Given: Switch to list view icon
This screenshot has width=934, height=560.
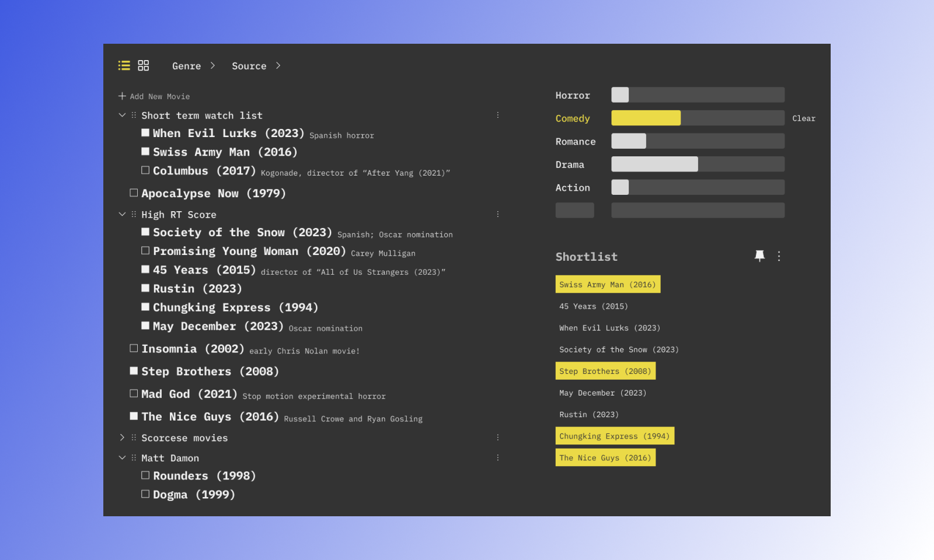Looking at the screenshot, I should (124, 65).
